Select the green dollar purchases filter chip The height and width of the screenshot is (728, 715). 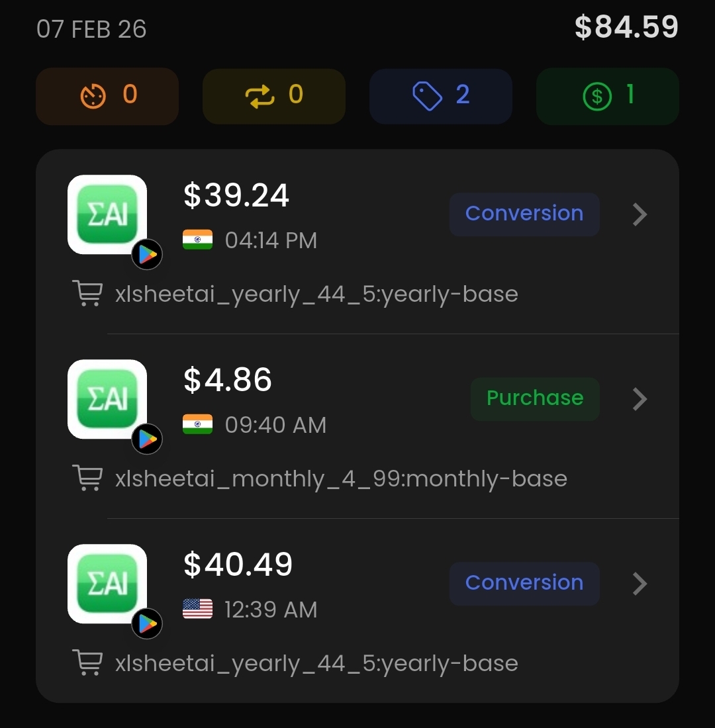[608, 96]
